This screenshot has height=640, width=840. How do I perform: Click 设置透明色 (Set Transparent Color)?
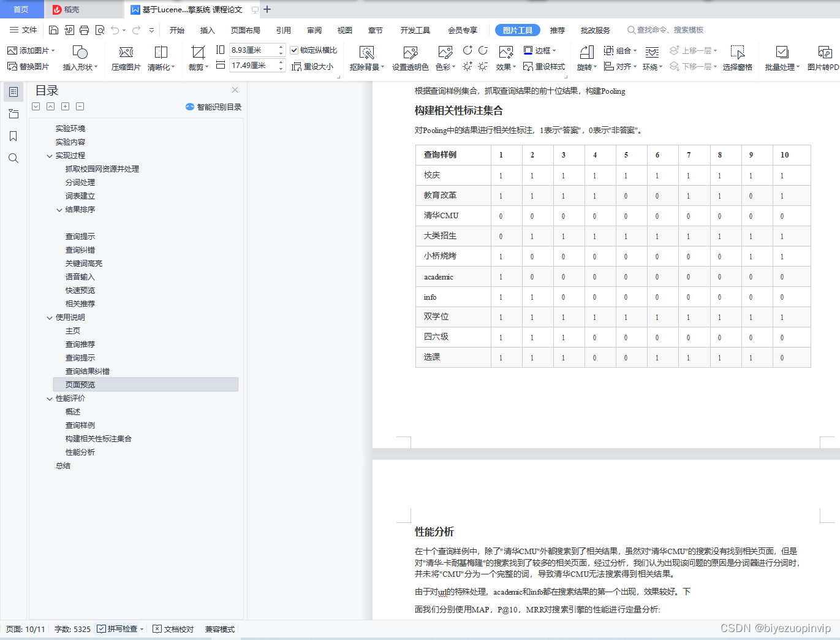[x=411, y=58]
